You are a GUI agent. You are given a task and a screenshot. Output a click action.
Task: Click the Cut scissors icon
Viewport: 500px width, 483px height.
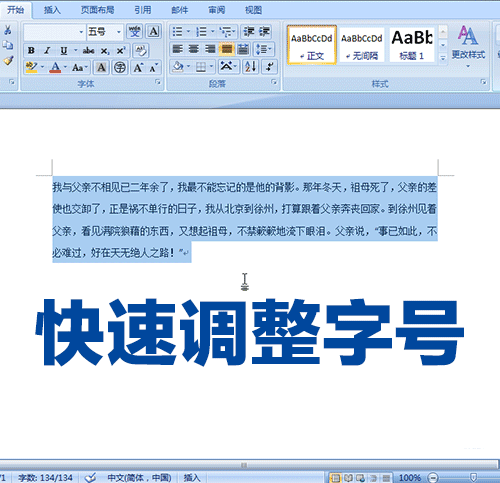(x=7, y=31)
